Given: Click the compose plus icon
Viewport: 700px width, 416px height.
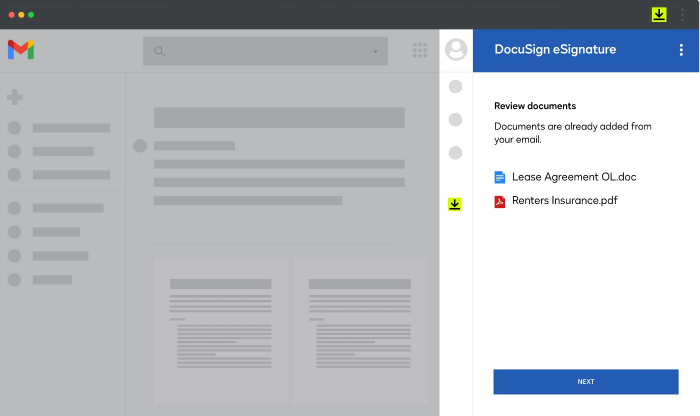Looking at the screenshot, I should (x=14, y=98).
